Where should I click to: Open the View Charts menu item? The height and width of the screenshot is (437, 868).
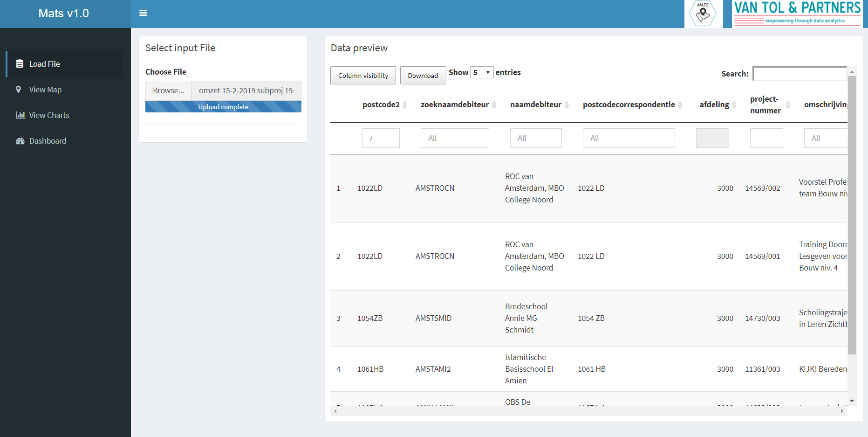click(64, 115)
